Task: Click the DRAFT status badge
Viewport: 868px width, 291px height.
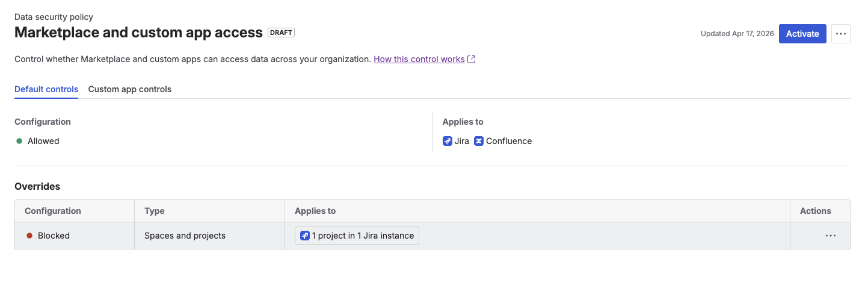Action: click(281, 33)
